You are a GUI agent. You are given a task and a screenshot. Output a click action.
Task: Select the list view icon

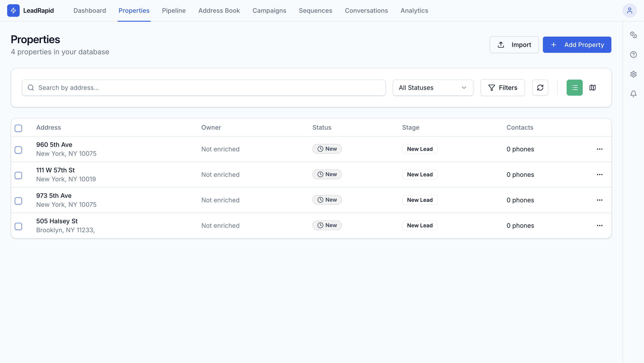coord(574,87)
